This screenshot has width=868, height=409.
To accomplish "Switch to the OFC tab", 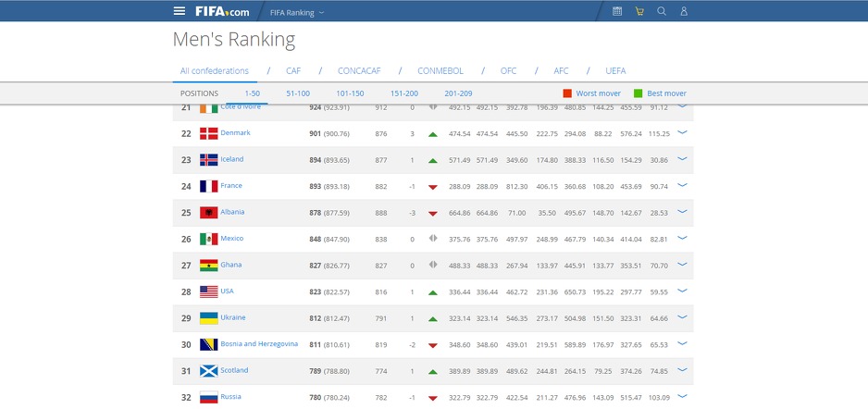I will (508, 71).
